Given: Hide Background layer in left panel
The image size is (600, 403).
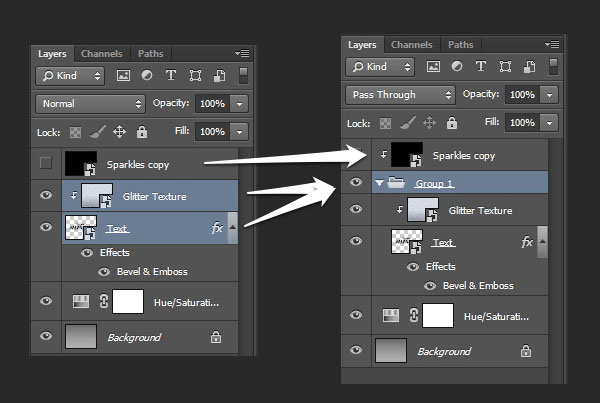Looking at the screenshot, I should pos(46,336).
